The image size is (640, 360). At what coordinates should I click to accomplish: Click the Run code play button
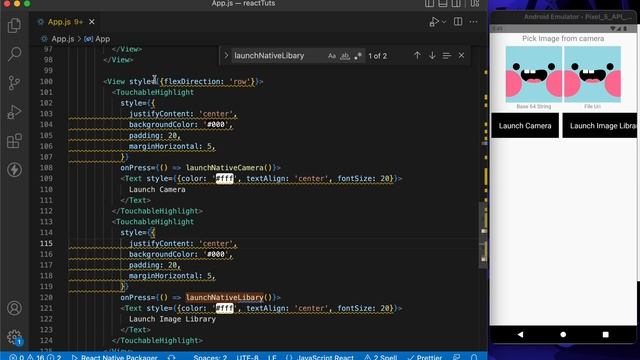coord(434,22)
